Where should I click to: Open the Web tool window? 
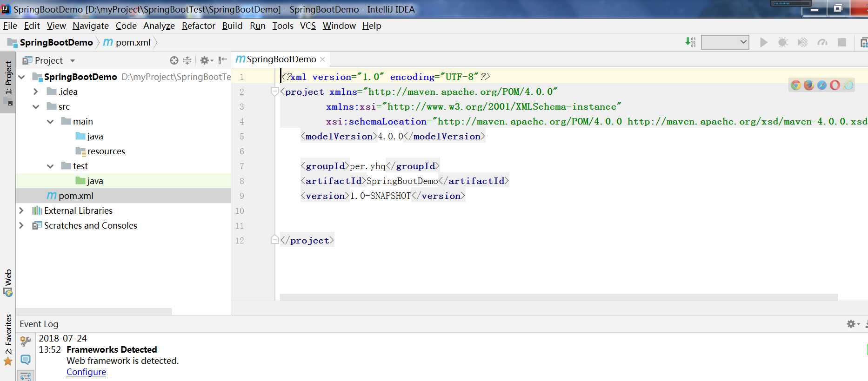pos(8,282)
